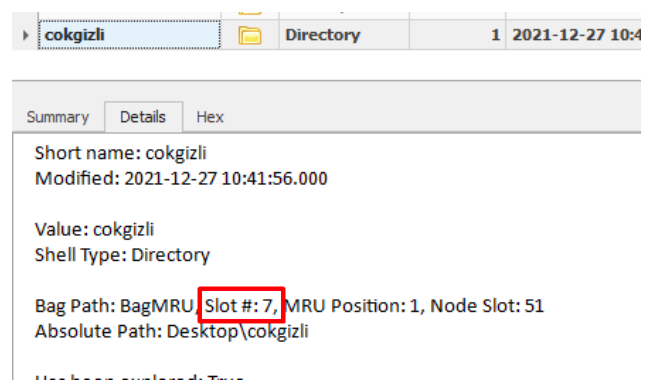
Task: Click the Absolute Path Desktop\cokgizli line
Action: tap(172, 331)
